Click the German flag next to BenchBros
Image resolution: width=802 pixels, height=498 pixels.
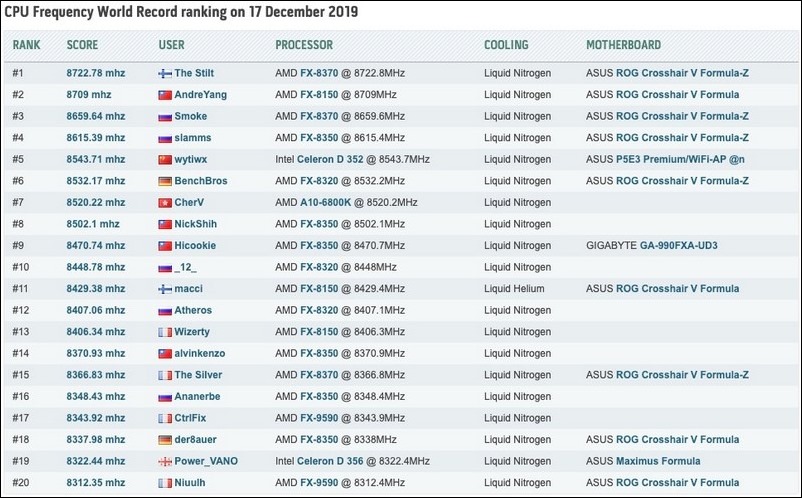[165, 181]
